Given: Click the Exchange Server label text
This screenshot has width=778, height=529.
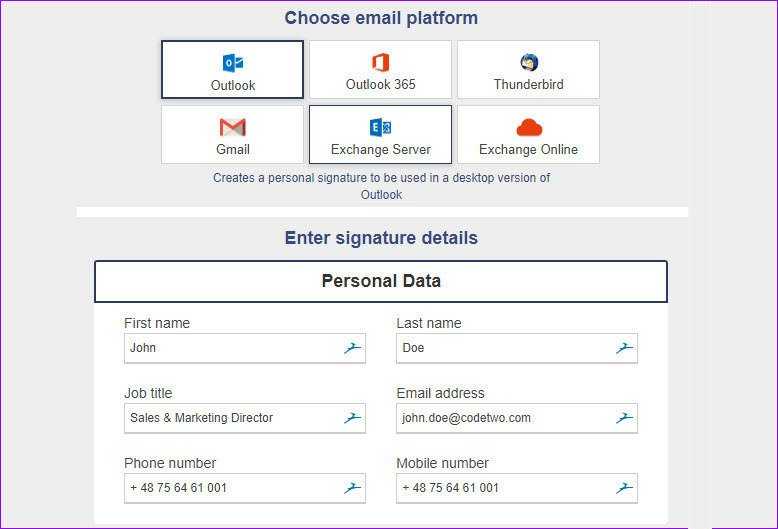Looking at the screenshot, I should click(381, 149).
